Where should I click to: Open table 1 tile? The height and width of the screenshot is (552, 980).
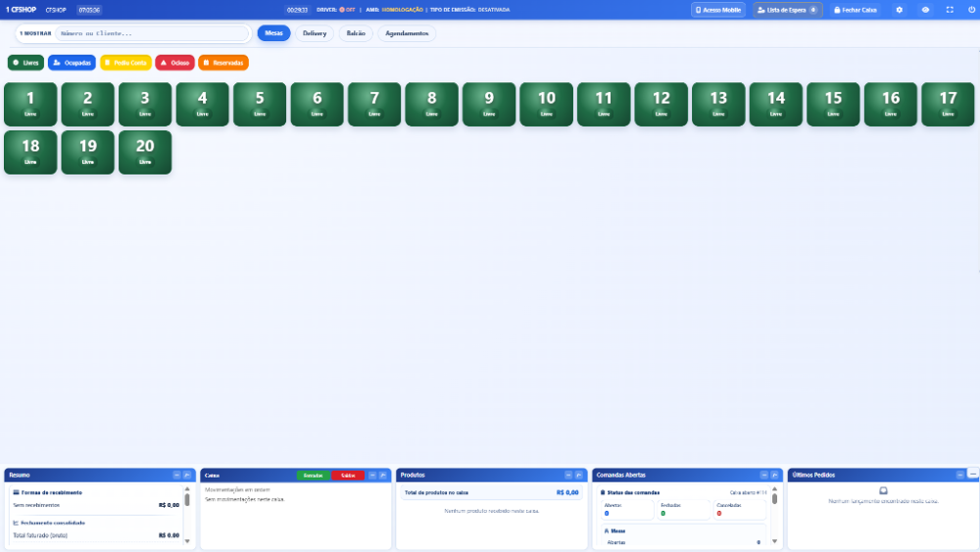[30, 104]
